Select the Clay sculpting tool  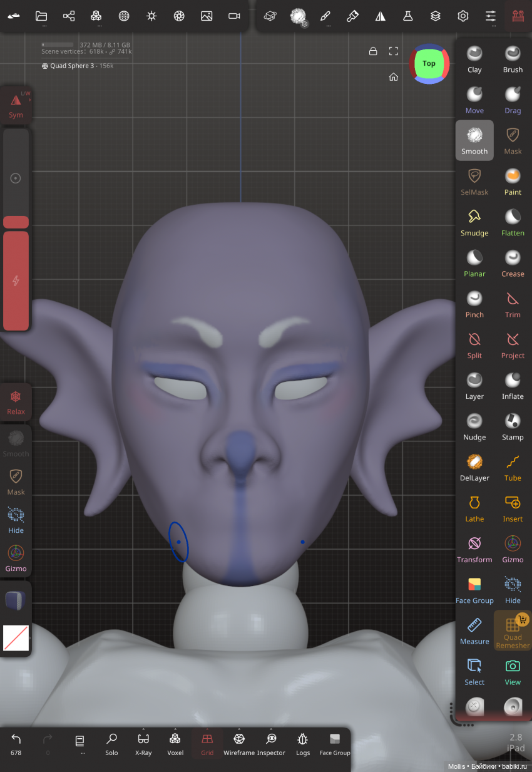(x=474, y=59)
